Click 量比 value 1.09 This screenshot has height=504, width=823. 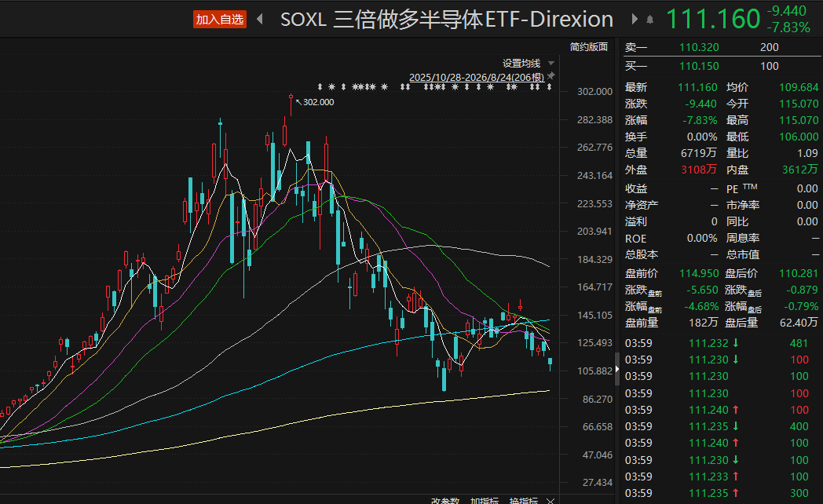[x=807, y=152]
